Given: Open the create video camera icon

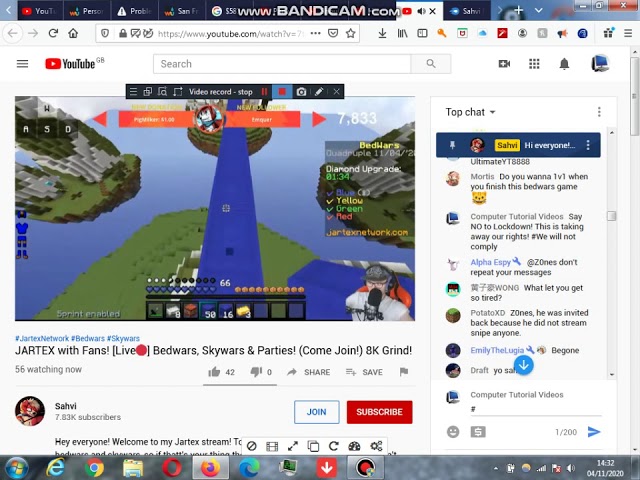Looking at the screenshot, I should pos(504,64).
